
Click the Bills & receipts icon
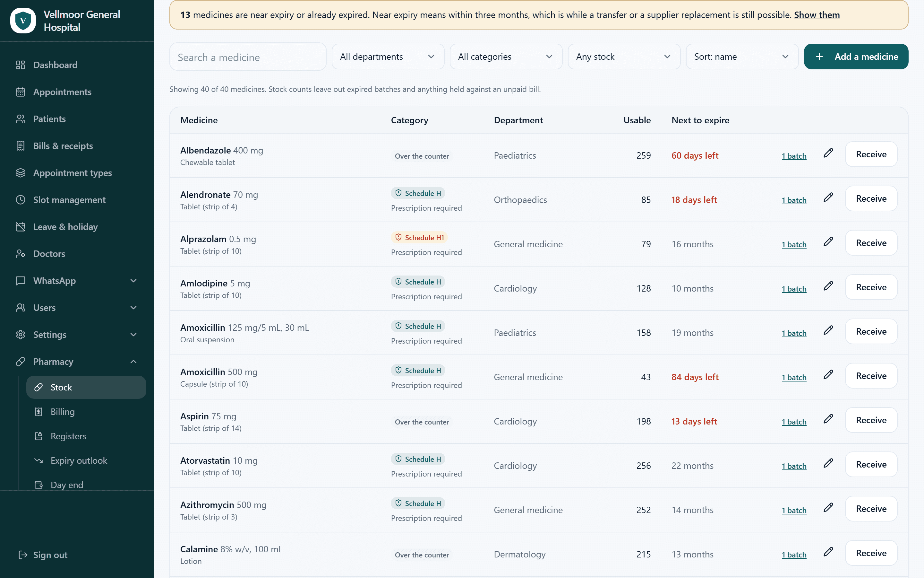21,146
